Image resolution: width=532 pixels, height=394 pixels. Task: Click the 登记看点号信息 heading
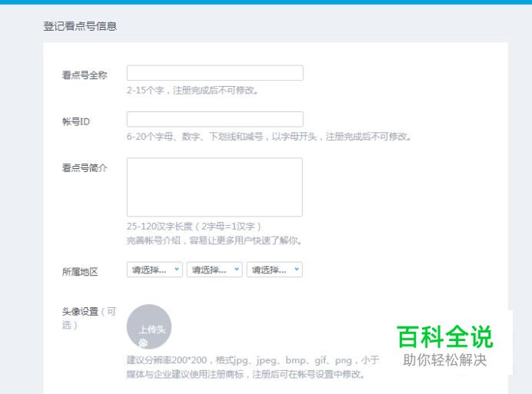80,26
